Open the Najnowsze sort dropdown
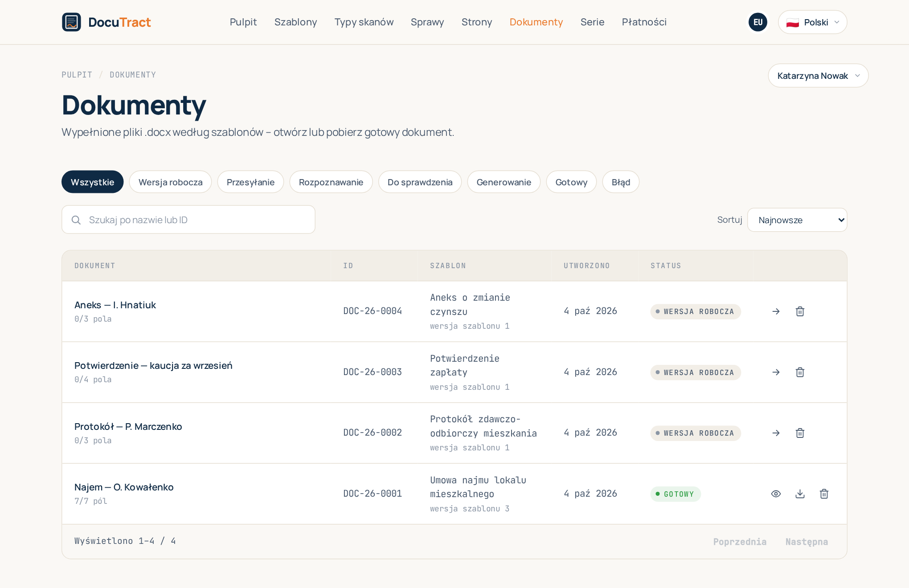Image resolution: width=909 pixels, height=588 pixels. click(797, 220)
